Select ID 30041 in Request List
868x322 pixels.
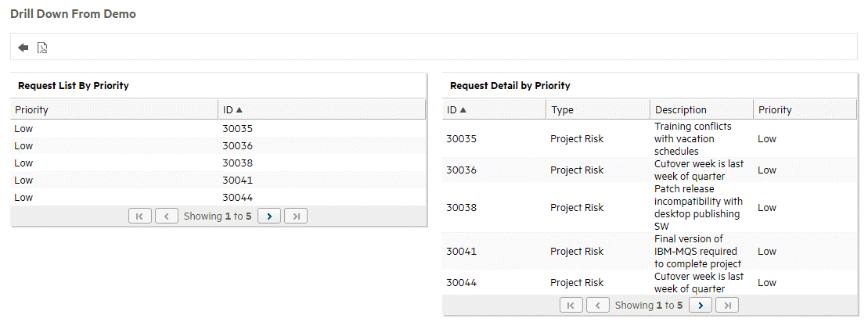point(237,181)
